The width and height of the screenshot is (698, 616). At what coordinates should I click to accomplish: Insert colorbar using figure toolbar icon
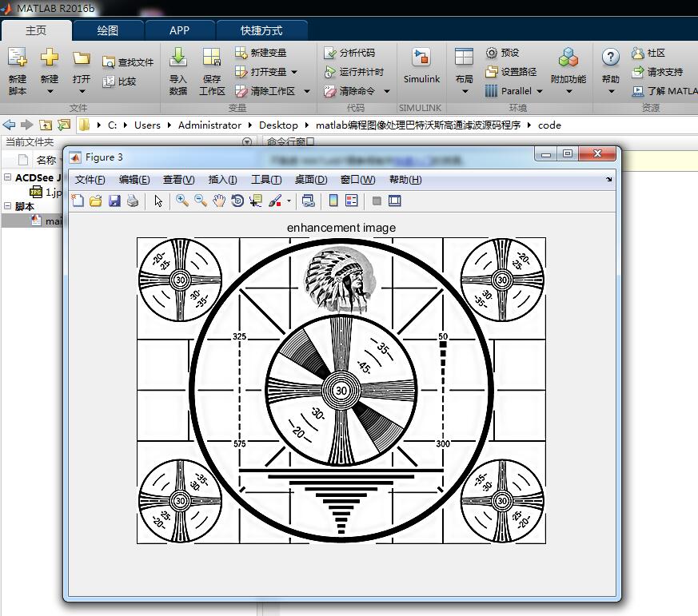coord(333,201)
